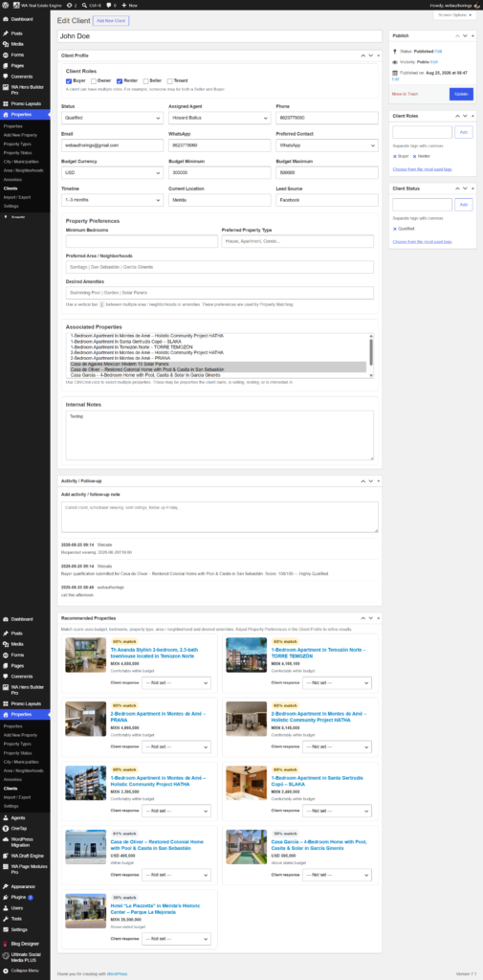The width and height of the screenshot is (483, 980).
Task: Click the blue Update button
Action: (x=461, y=94)
